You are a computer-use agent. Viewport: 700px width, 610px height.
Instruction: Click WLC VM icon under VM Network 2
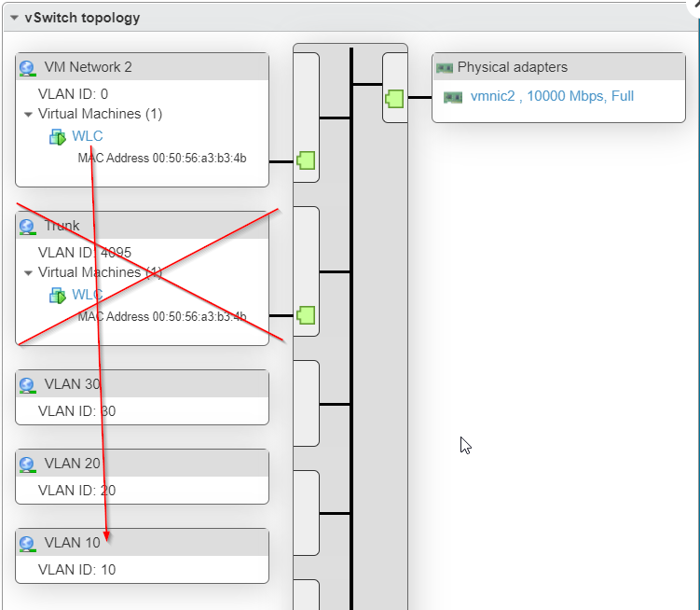click(57, 137)
